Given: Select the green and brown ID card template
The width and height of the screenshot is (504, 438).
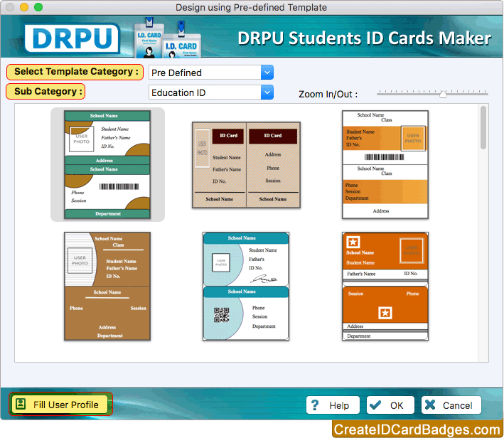Looking at the screenshot, I should point(107,165).
